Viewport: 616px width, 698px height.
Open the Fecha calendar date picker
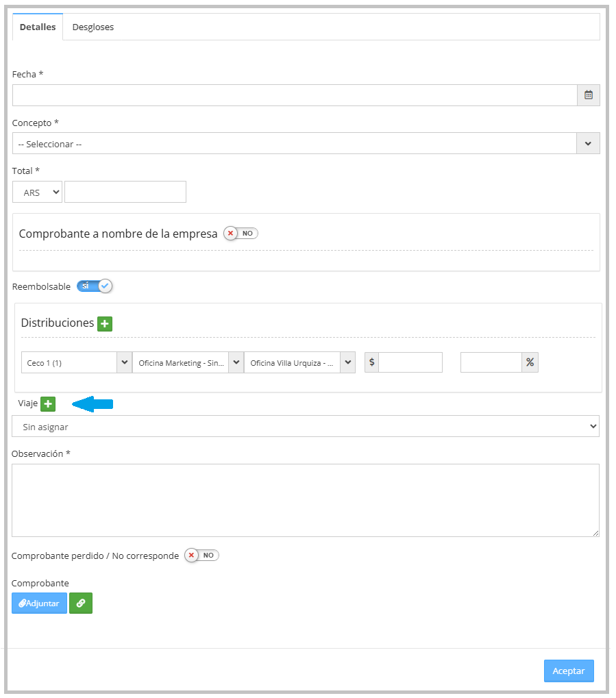[x=588, y=95]
